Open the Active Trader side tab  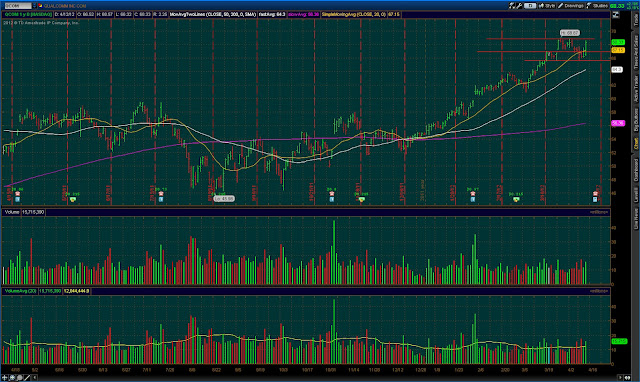tap(636, 88)
